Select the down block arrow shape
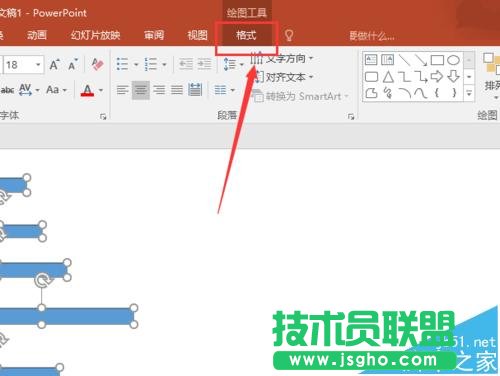This screenshot has width=500, height=376. 454,77
